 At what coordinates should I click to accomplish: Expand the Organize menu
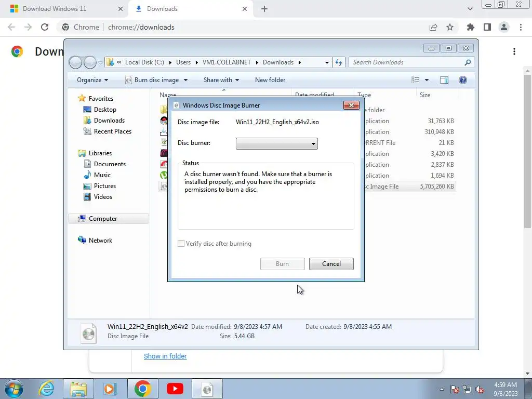[x=92, y=80]
